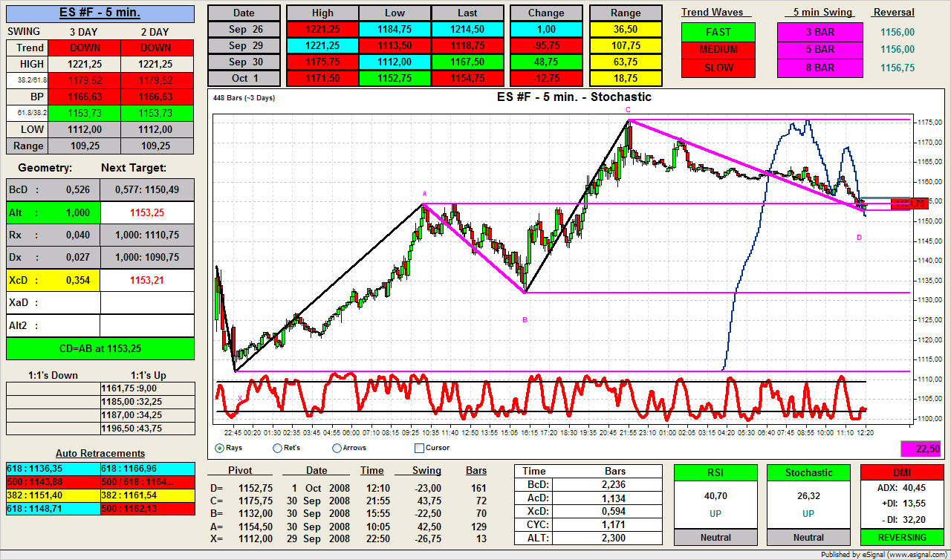This screenshot has height=560, width=951.
Task: Click the ES #F - 5 min. title
Action: (100, 13)
